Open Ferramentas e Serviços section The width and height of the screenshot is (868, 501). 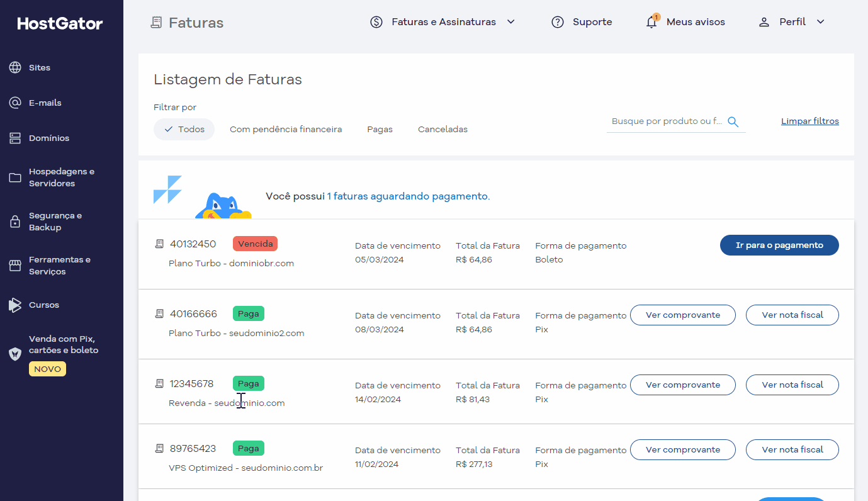point(60,266)
